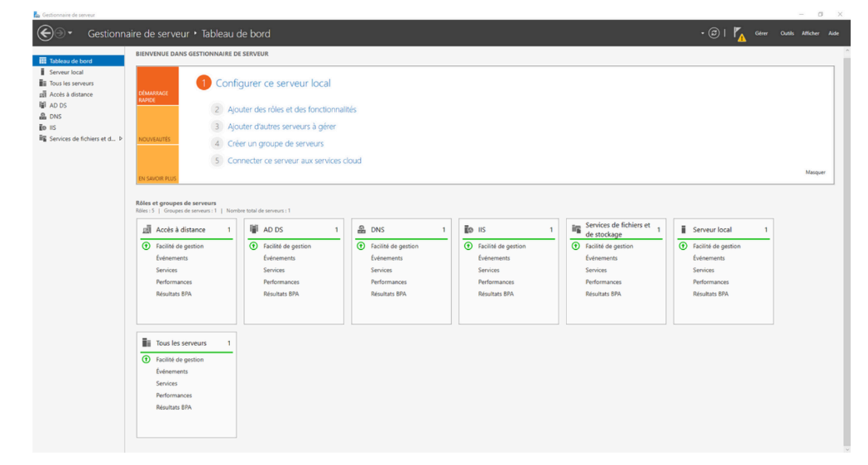This screenshot has height=465, width=868.
Task: Open navigation history dropdown beside forward arrow
Action: (70, 33)
